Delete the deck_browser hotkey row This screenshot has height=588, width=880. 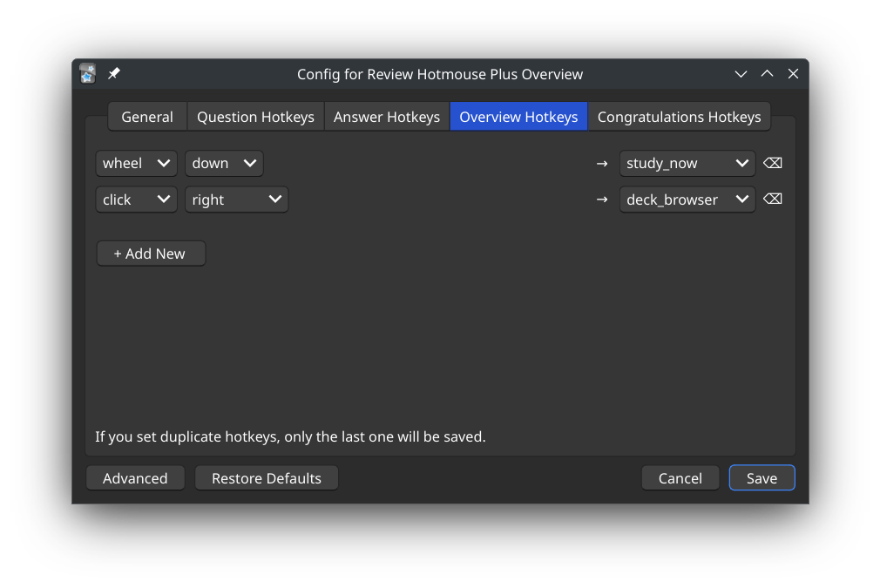coord(772,199)
